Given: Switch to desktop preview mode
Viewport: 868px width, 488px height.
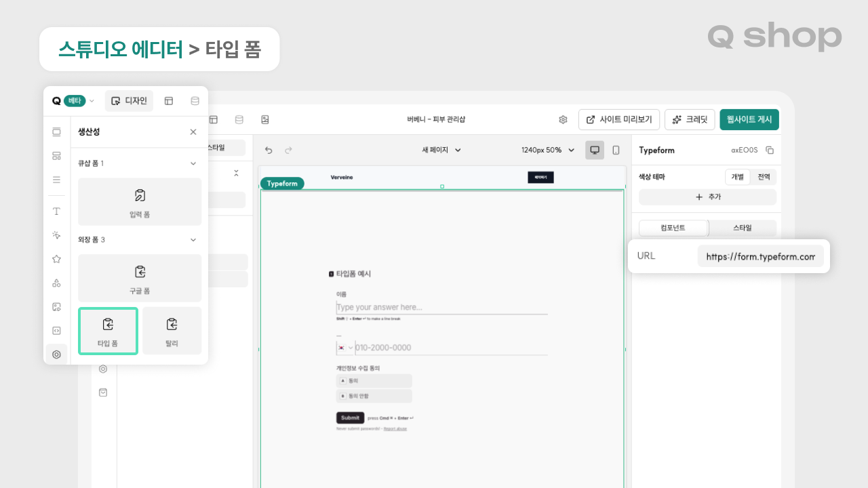Looking at the screenshot, I should 595,150.
